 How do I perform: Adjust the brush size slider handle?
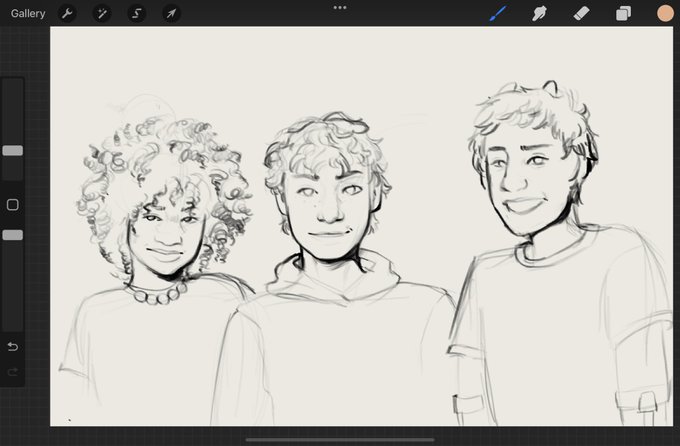(13, 151)
